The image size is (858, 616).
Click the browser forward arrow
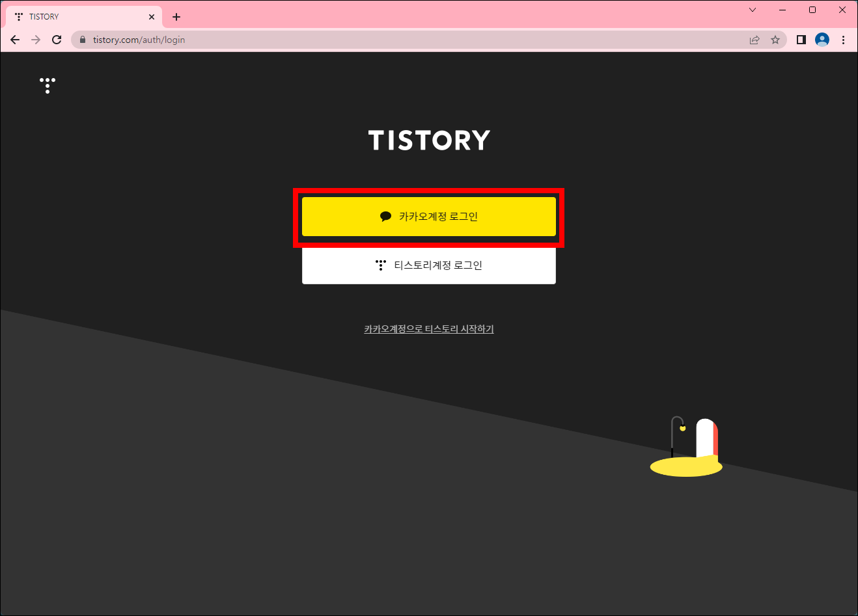click(x=36, y=40)
